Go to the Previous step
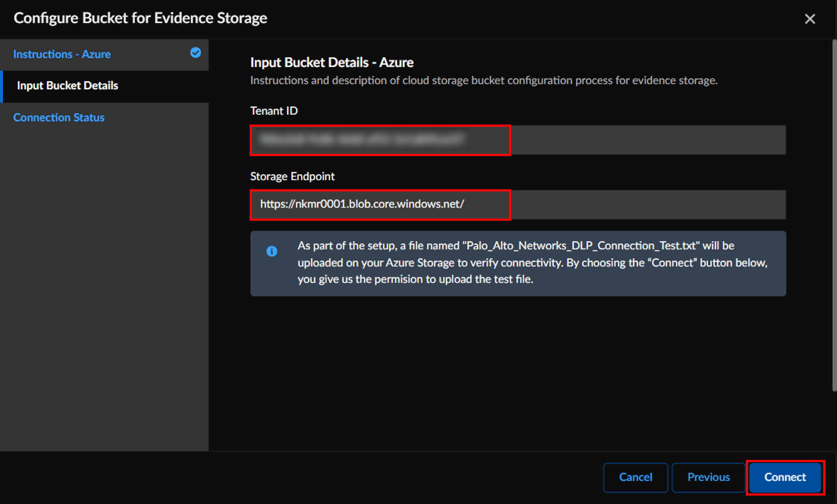The width and height of the screenshot is (837, 504). 708,477
